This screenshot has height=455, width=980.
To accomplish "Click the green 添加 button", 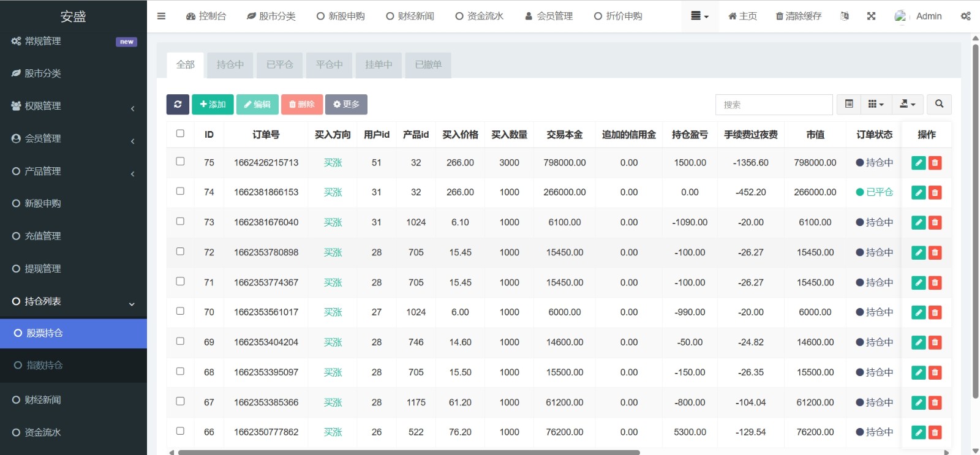I will click(x=213, y=105).
